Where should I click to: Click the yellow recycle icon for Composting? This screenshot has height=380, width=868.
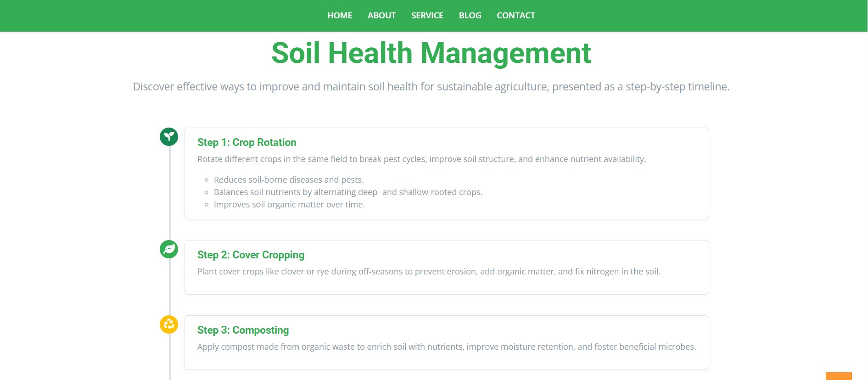pyautogui.click(x=169, y=324)
